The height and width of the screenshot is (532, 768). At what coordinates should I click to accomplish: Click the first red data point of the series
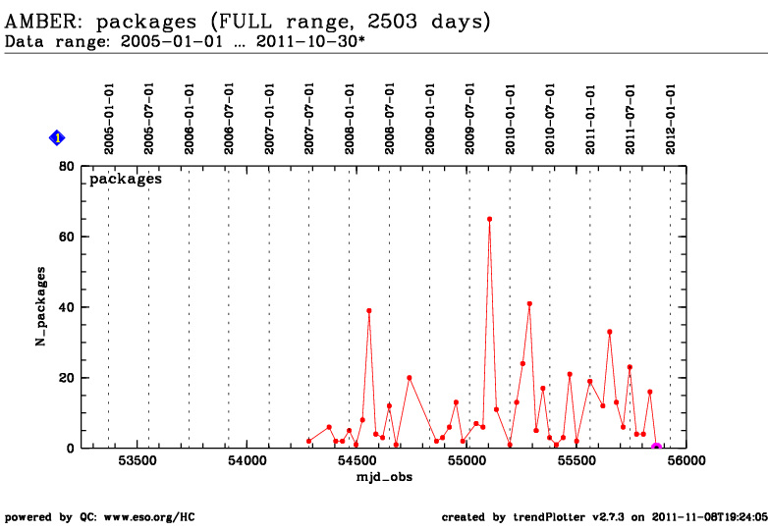pos(308,441)
